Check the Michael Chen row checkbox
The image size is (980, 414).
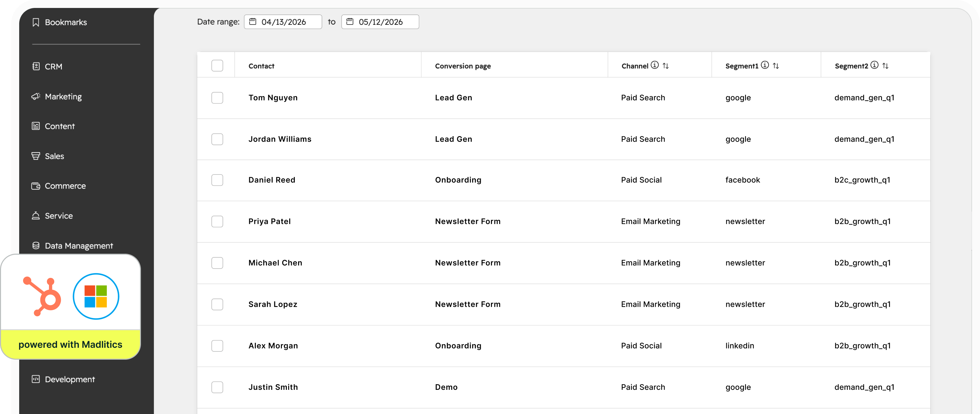point(217,263)
